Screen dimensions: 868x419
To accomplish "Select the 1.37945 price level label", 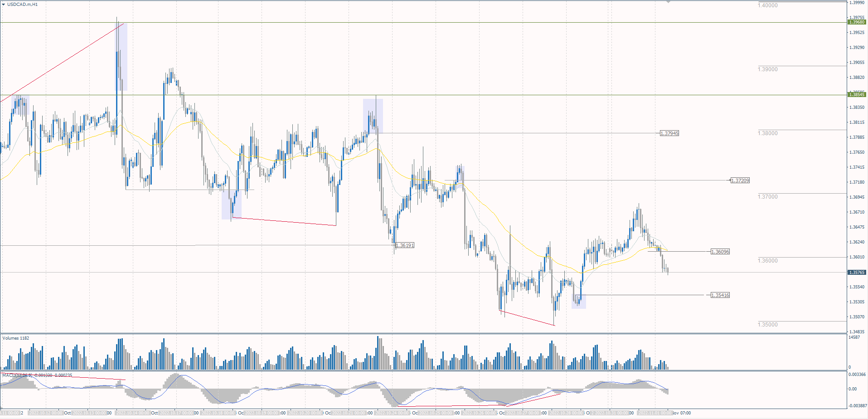I will 669,133.
